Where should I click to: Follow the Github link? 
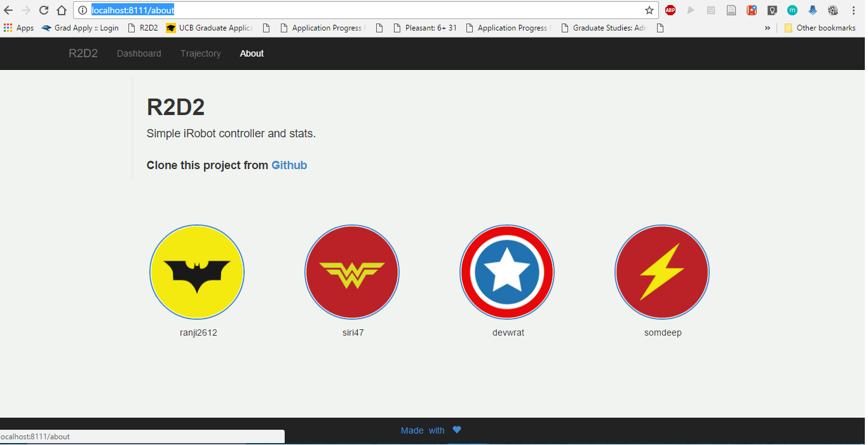pyautogui.click(x=289, y=165)
